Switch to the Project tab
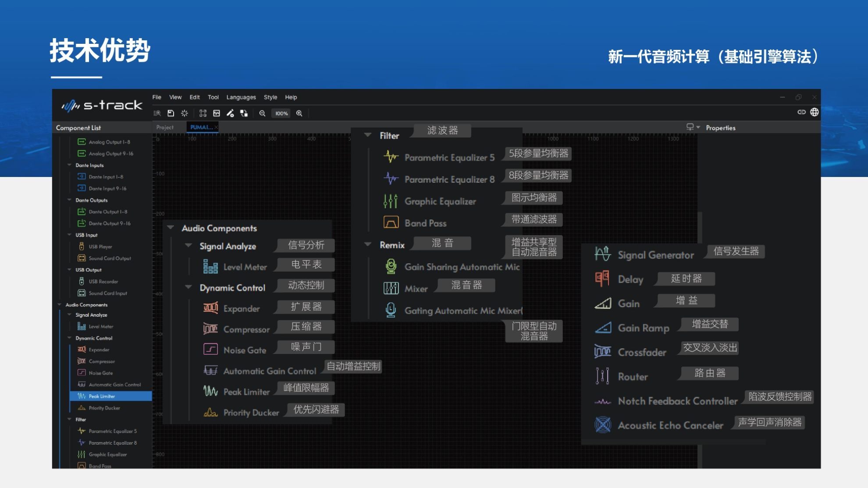The width and height of the screenshot is (868, 488). pos(164,127)
